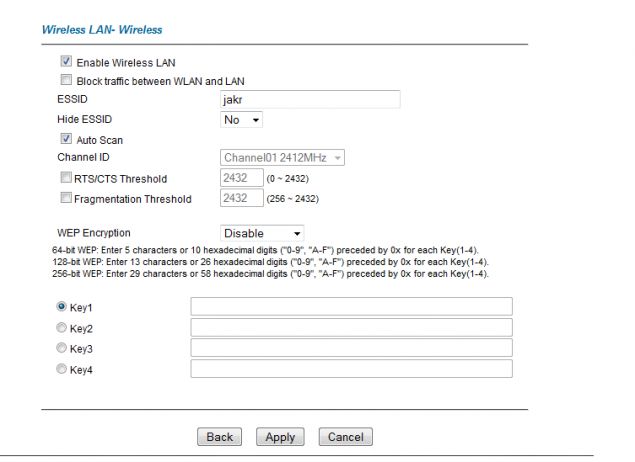The height and width of the screenshot is (462, 635).
Task: Click the Apply button
Action: point(280,437)
